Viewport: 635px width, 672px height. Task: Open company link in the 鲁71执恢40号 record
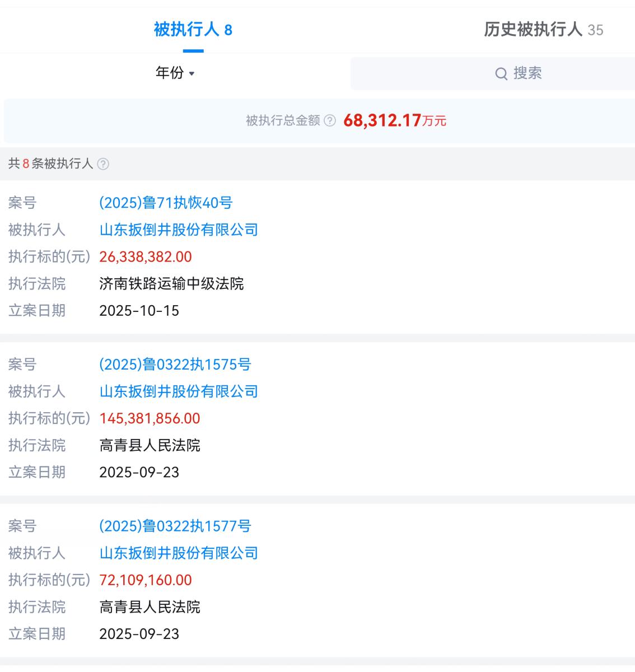(179, 230)
